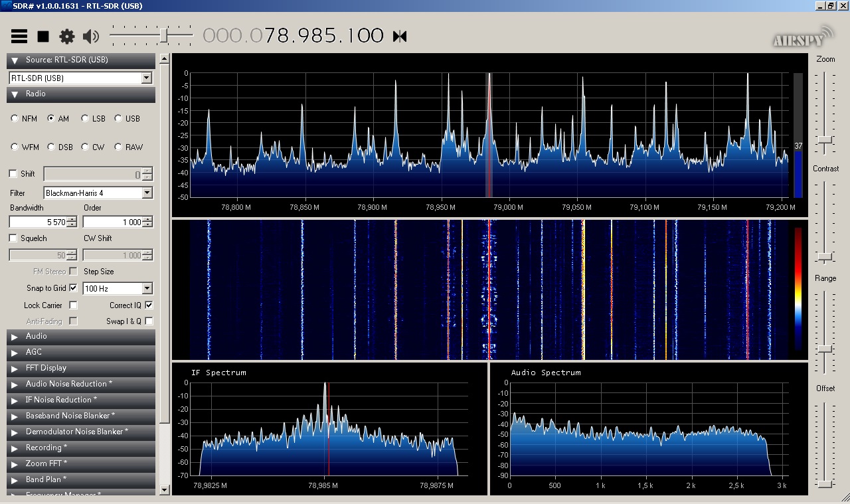The image size is (850, 504).
Task: Open the Blackman-Harris 4 filter dropdown
Action: [147, 193]
